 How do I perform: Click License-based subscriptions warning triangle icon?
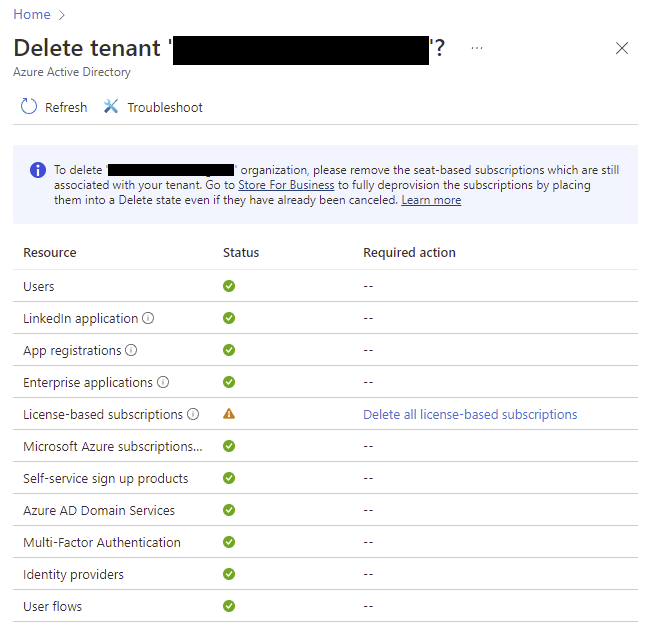[229, 414]
